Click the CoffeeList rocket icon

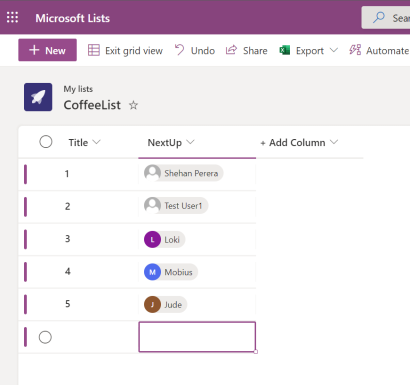38,97
